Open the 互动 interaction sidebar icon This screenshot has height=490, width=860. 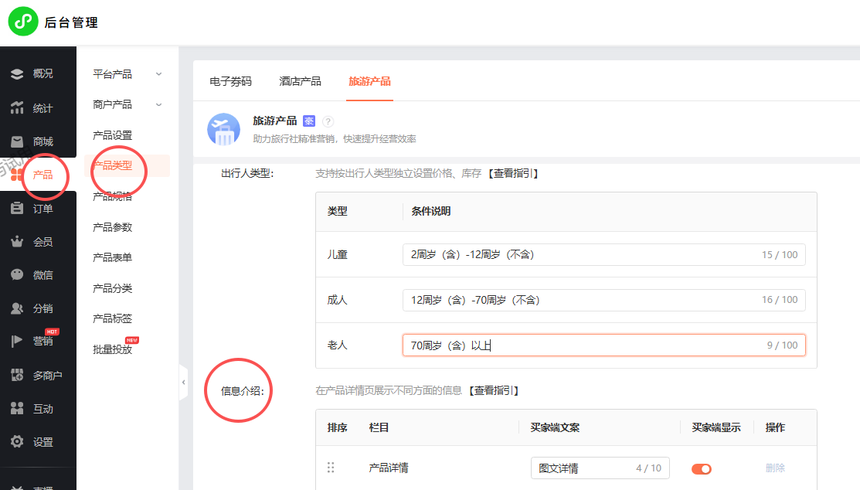coord(17,409)
